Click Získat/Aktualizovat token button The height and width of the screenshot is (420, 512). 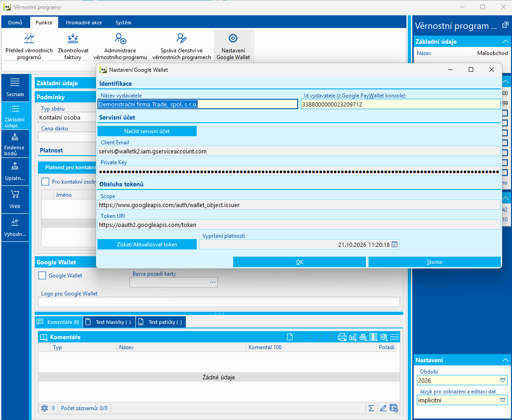[x=147, y=245]
